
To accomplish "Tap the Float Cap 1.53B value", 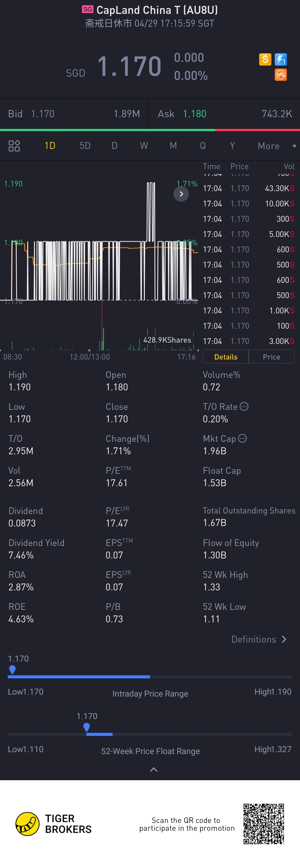I will [x=214, y=483].
